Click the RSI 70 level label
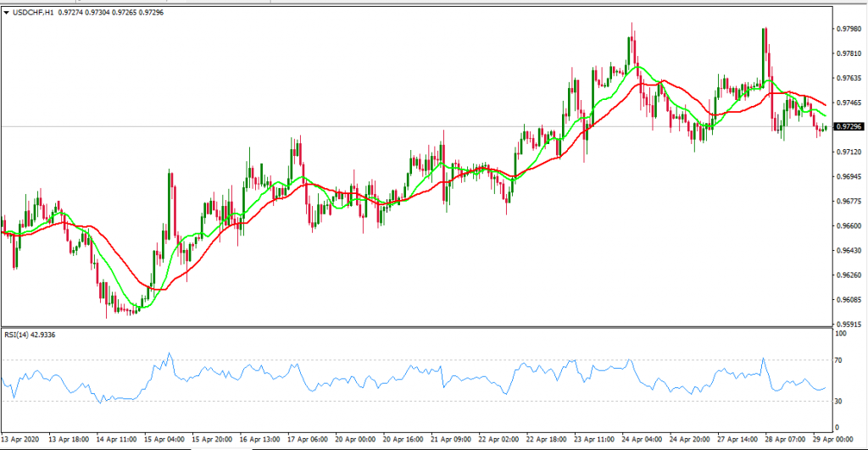 coord(841,360)
